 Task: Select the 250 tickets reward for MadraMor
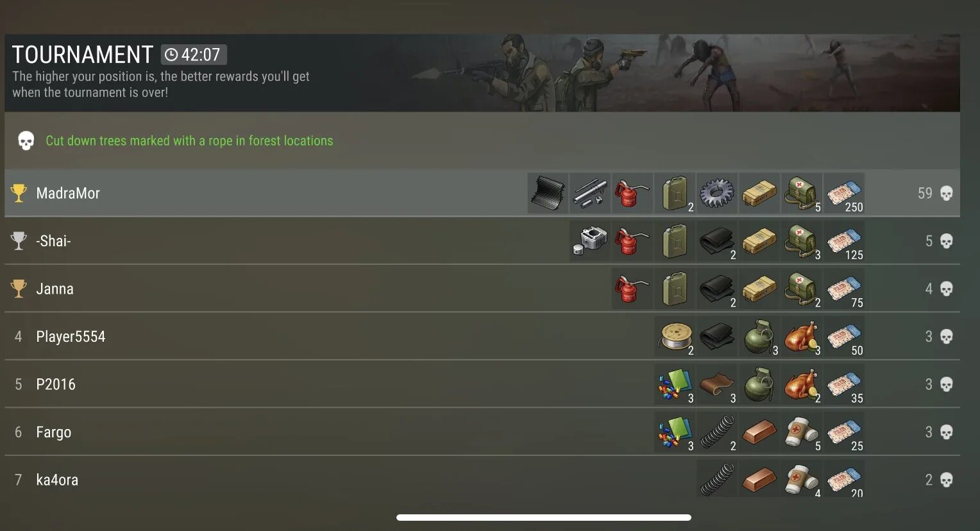[x=844, y=193]
